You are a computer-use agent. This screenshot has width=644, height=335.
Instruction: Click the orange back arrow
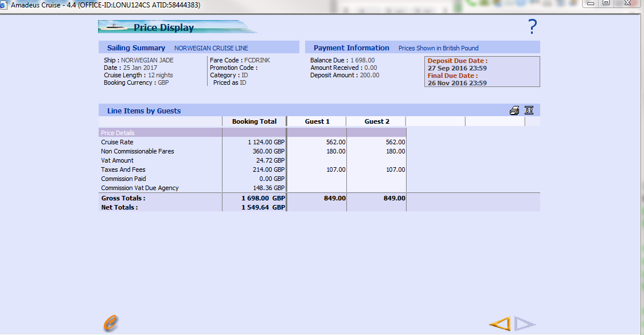(500, 324)
